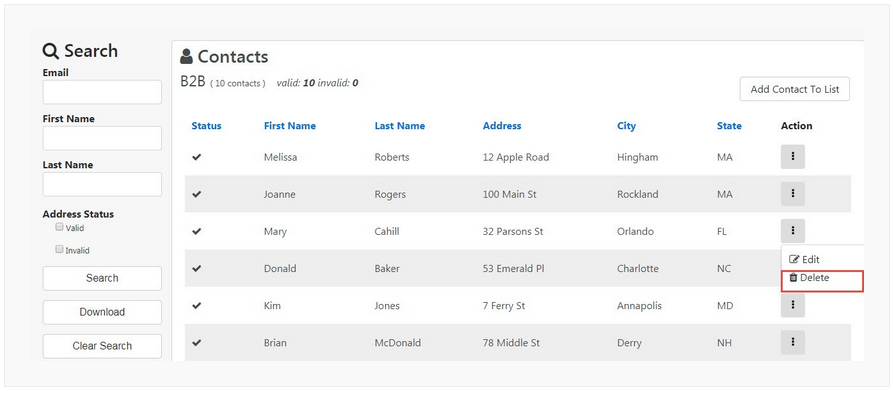Focus the First Name search field

pyautogui.click(x=102, y=138)
